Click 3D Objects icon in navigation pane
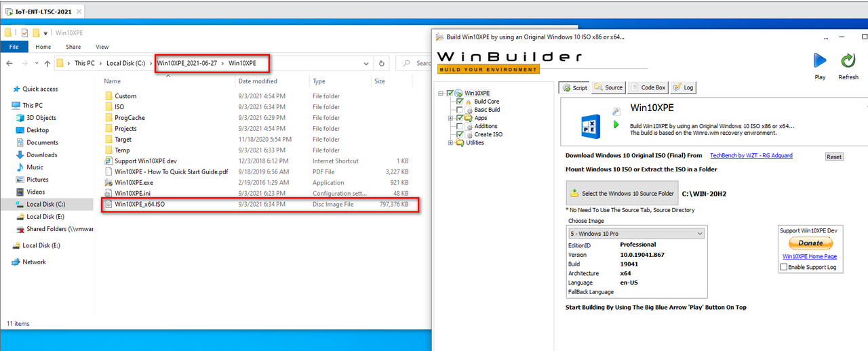Screen dimensions: 868x351 pos(19,118)
